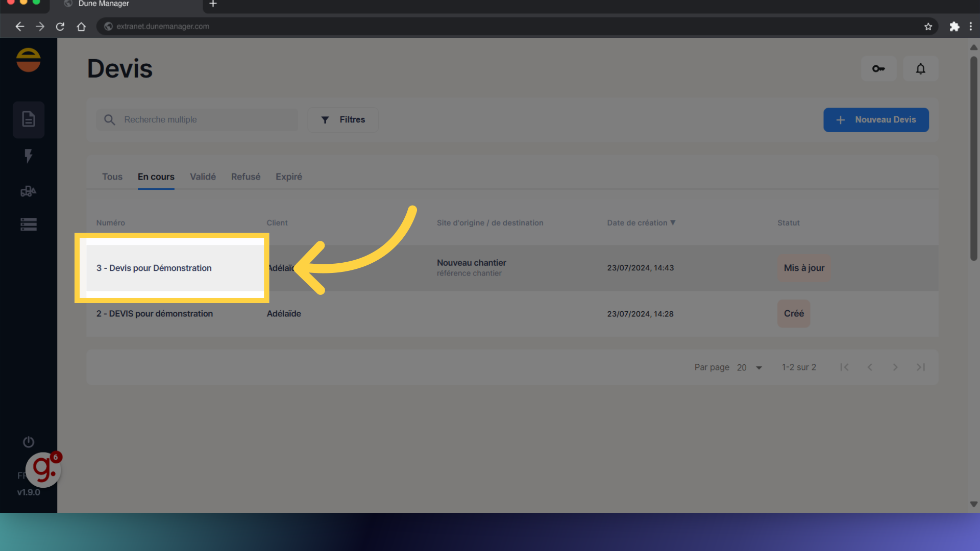Select the Tous tab
The image size is (980, 551).
(x=112, y=177)
